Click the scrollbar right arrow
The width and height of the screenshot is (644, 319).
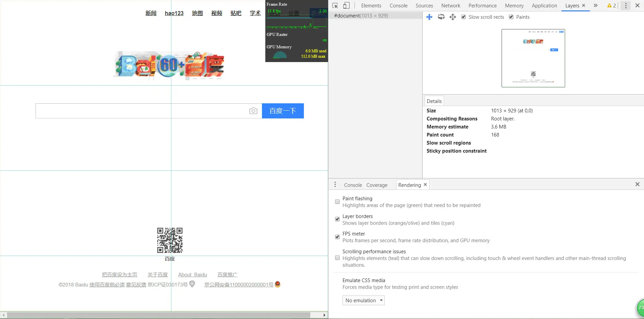(x=324, y=315)
